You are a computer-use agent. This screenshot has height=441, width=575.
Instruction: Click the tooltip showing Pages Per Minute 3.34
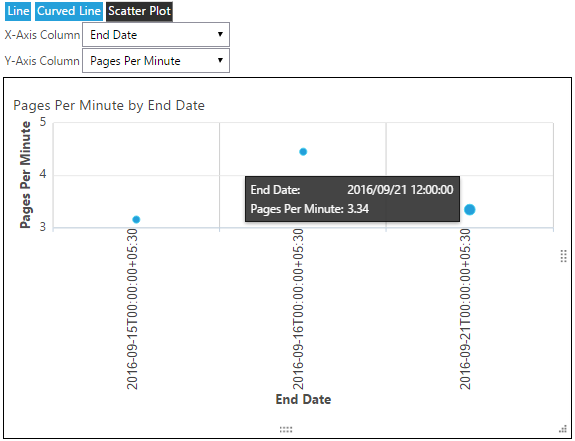(352, 199)
